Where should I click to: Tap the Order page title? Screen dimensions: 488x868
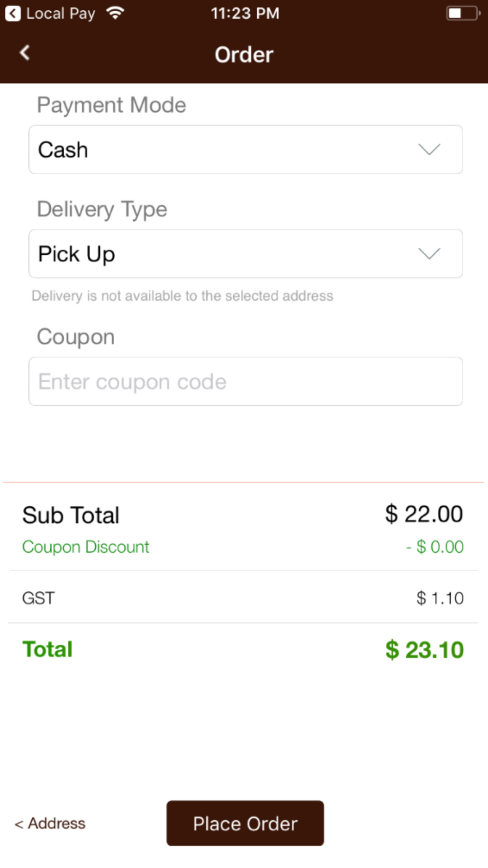click(244, 55)
